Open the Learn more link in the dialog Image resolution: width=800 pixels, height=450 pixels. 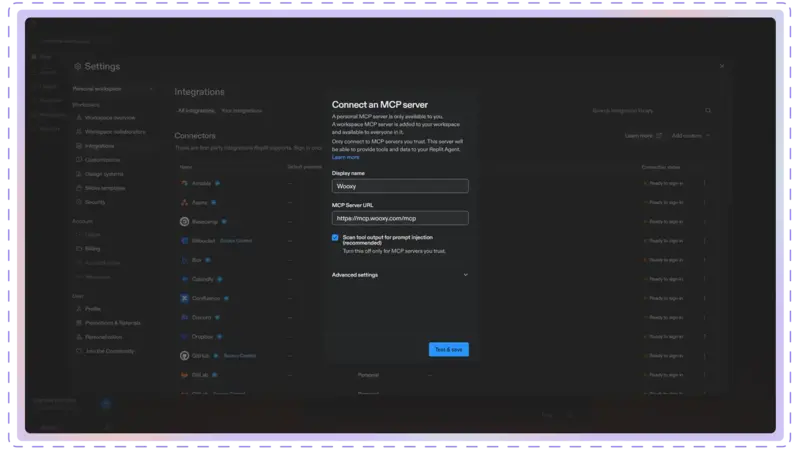pyautogui.click(x=345, y=157)
